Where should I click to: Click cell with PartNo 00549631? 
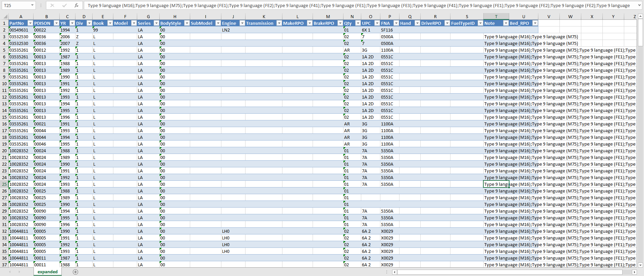(21, 30)
